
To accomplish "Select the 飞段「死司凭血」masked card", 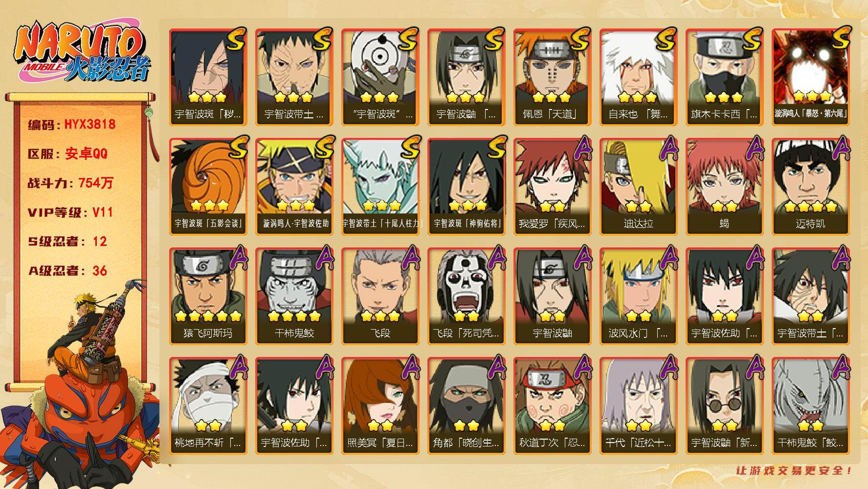I will tap(466, 296).
